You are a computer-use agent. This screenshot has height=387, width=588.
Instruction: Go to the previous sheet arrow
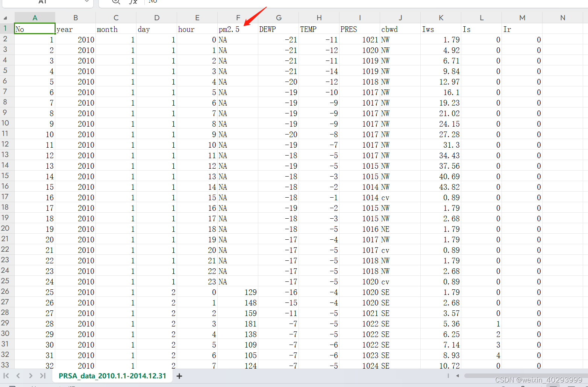[x=18, y=376]
